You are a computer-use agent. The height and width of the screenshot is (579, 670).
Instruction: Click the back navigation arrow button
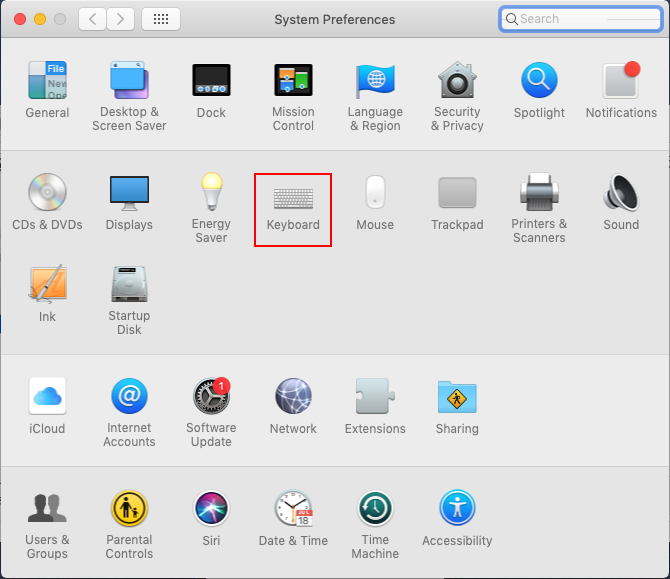tap(92, 19)
